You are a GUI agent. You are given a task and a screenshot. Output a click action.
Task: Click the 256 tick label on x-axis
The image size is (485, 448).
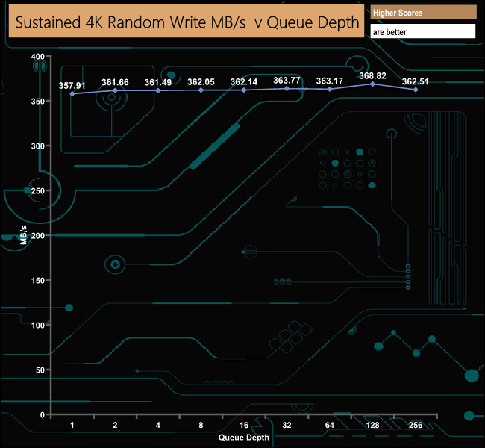coord(416,426)
